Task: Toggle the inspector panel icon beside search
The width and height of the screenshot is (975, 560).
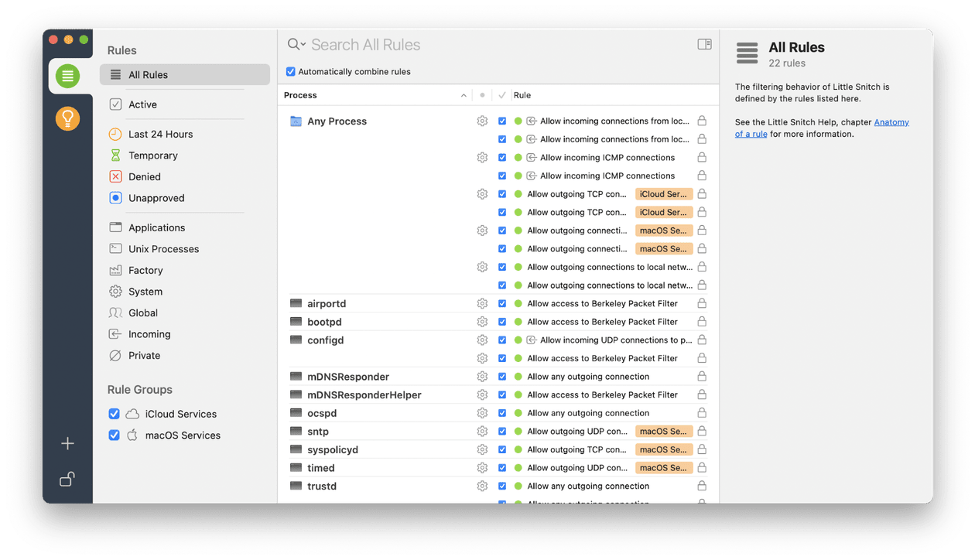Action: (x=704, y=44)
